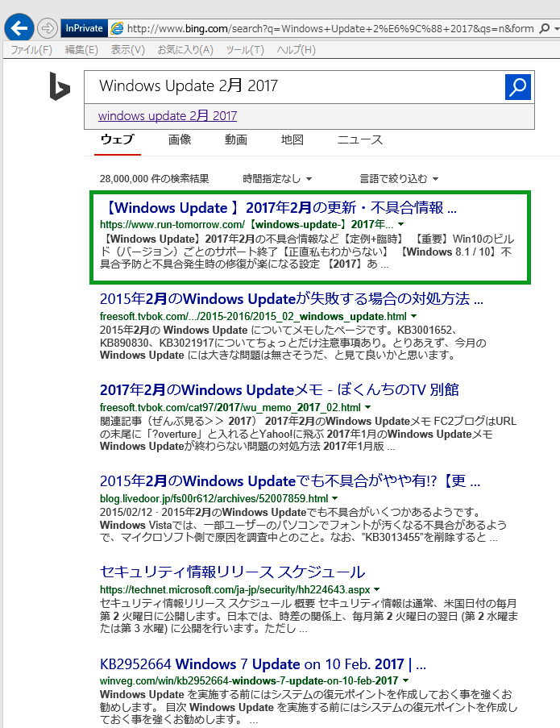Open the address bar dropdown arrow
This screenshot has height=728, width=560.
point(556,29)
